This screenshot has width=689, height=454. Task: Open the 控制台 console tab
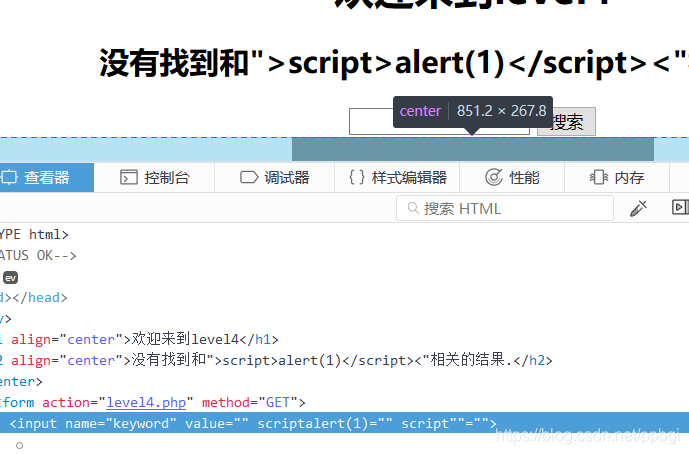[154, 178]
